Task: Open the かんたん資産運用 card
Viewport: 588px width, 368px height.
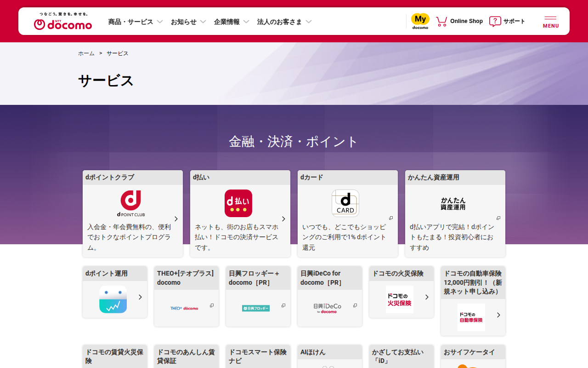Action: pos(455,213)
